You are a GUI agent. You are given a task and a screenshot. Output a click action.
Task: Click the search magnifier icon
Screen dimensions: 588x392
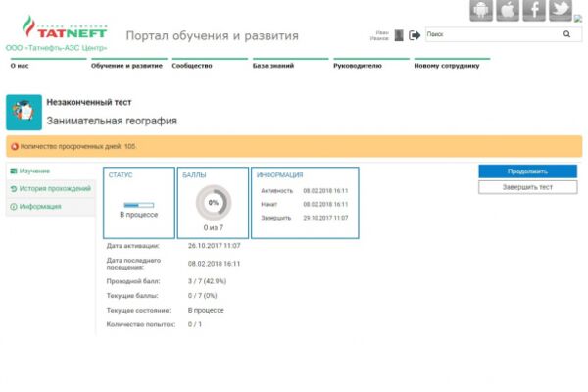click(566, 34)
